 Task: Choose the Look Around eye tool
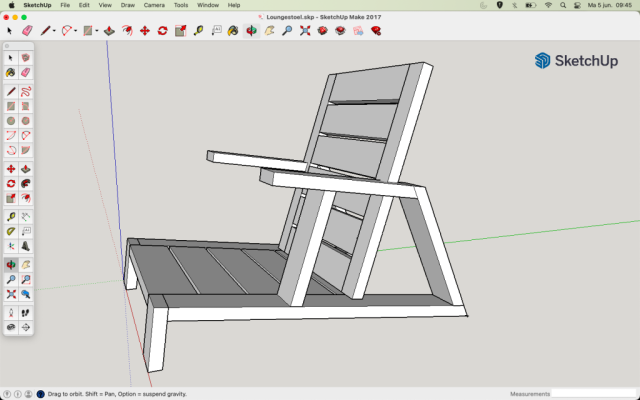click(x=11, y=327)
